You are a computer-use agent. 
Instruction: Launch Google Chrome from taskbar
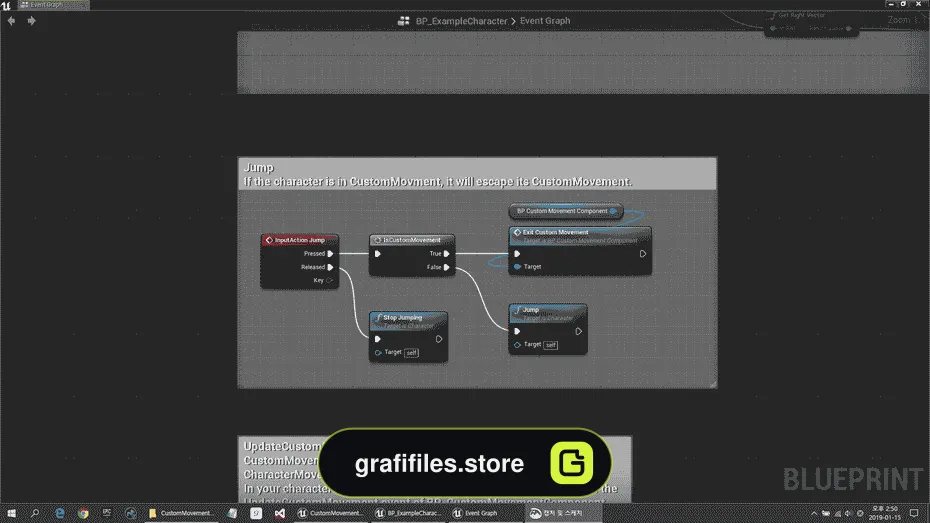tap(83, 514)
